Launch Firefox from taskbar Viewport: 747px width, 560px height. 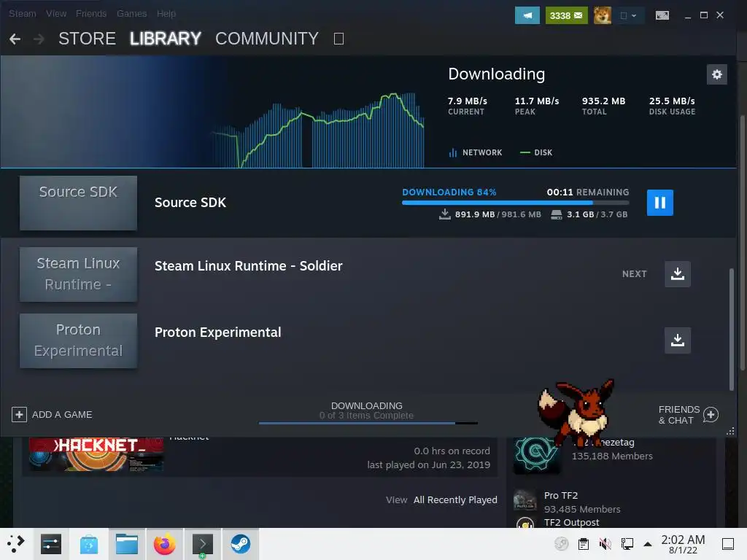tap(164, 544)
